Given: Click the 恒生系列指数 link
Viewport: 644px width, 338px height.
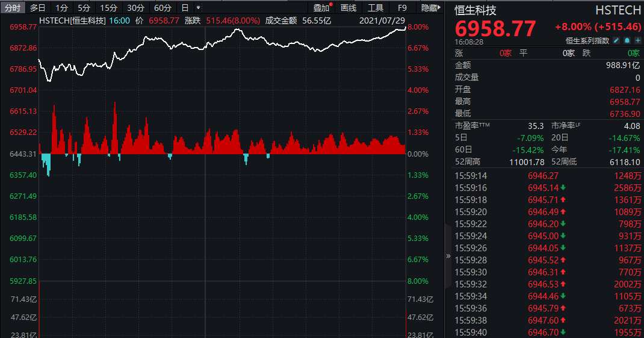Looking at the screenshot, I should point(587,40).
